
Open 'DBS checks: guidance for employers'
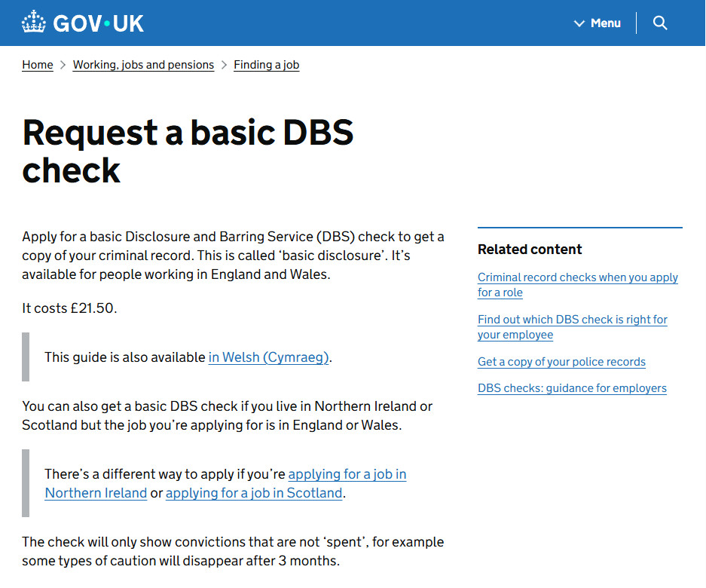[572, 388]
